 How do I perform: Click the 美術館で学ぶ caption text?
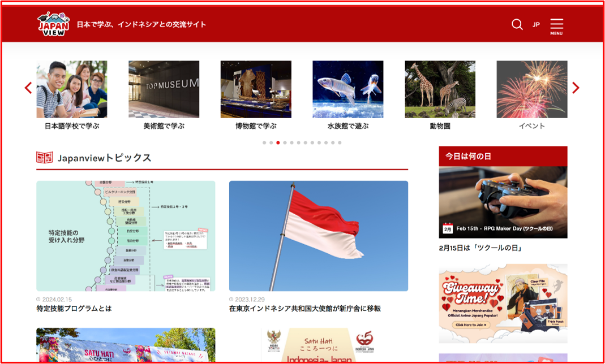pyautogui.click(x=164, y=126)
